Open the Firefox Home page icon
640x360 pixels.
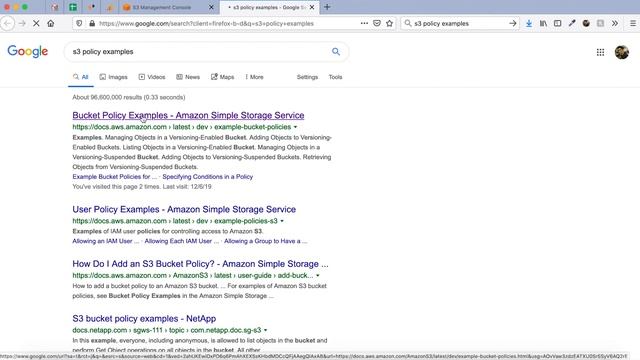(x=51, y=23)
